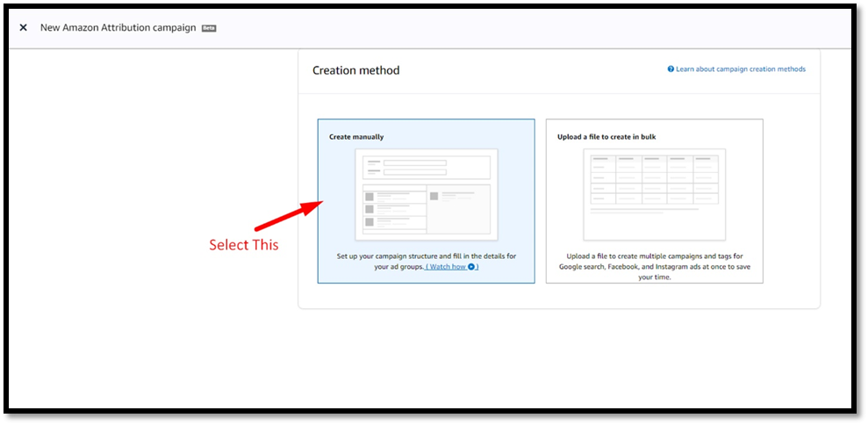This screenshot has height=425, width=868.
Task: Click the Creation method heading
Action: (356, 70)
